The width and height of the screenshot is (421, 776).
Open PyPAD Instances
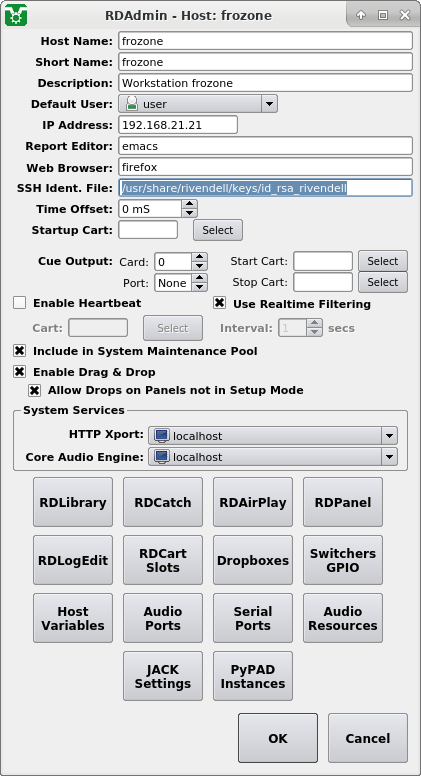(x=253, y=676)
